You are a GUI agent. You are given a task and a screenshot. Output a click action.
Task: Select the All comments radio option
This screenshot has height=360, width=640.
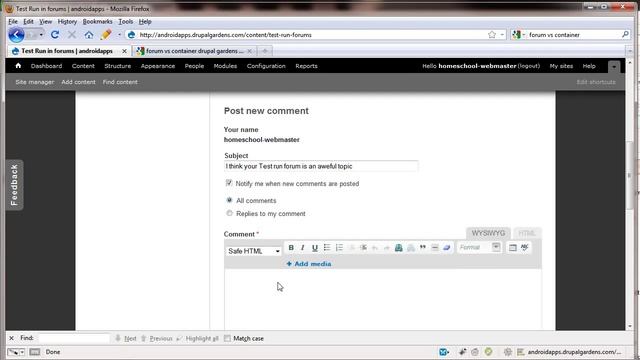pos(229,200)
